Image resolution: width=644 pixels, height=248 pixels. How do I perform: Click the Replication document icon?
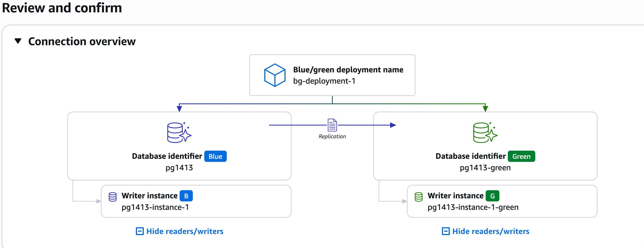[332, 125]
